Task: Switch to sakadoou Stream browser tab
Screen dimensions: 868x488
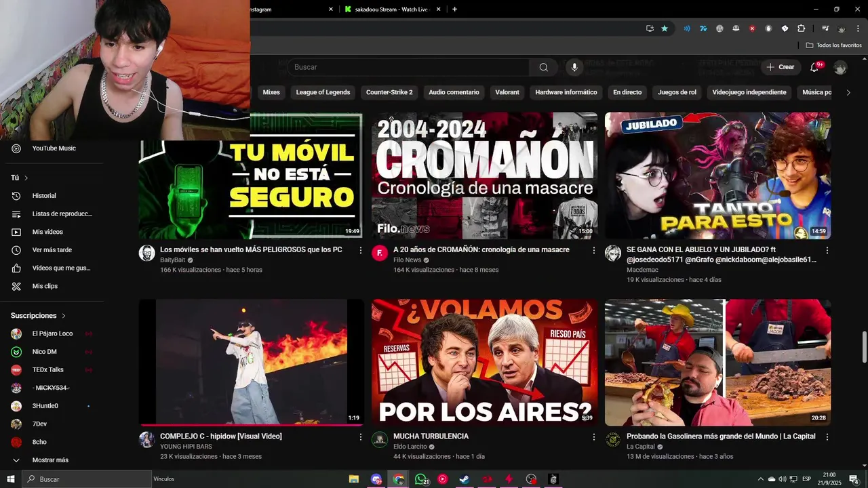Action: (x=392, y=9)
